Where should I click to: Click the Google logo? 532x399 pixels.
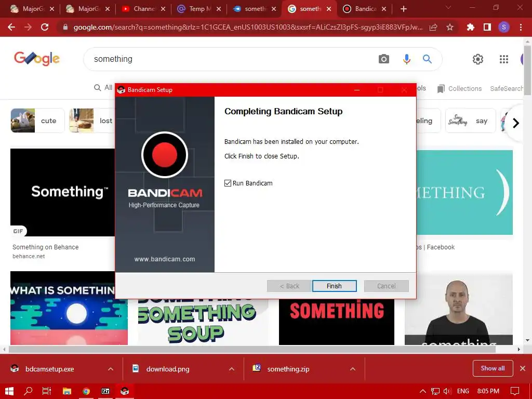pyautogui.click(x=37, y=59)
